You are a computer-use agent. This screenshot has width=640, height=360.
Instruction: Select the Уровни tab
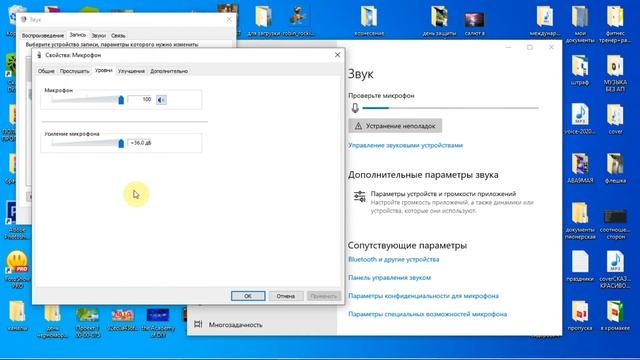pos(103,70)
